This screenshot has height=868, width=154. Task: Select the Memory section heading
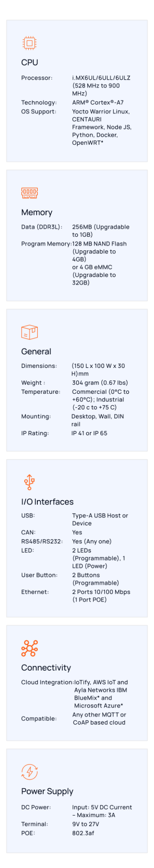[37, 213]
